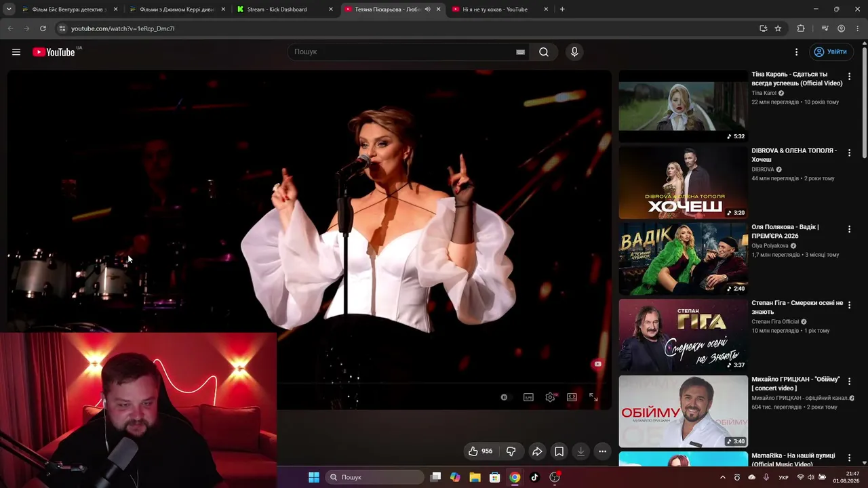Start voice search with the microphone icon
868x488 pixels.
coord(574,52)
